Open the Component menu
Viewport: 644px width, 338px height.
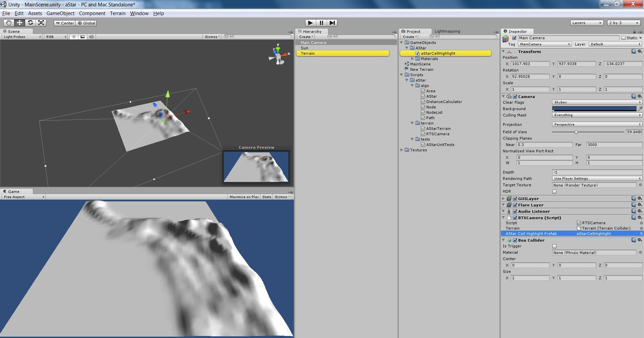(x=92, y=13)
